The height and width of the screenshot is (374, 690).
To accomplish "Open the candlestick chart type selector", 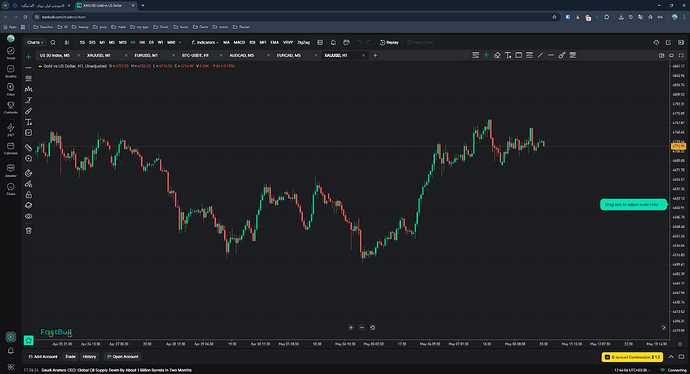I will (67, 43).
